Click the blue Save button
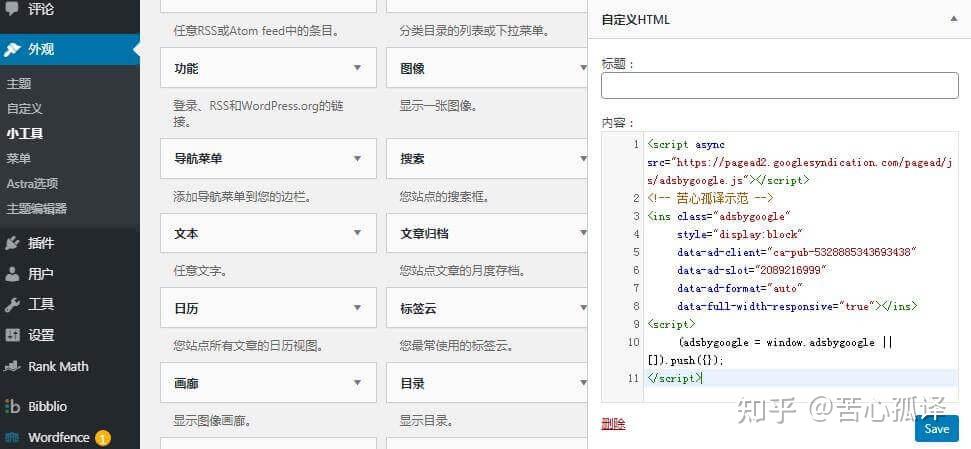The height and width of the screenshot is (449, 971). [936, 429]
